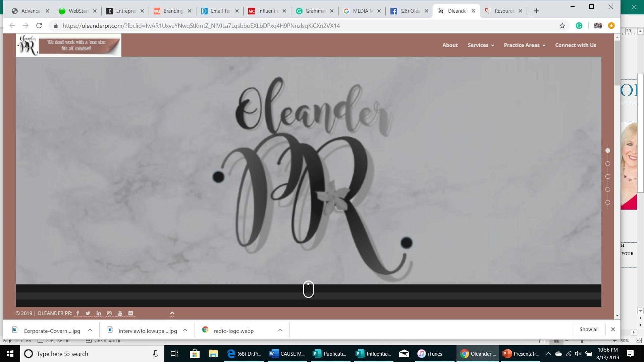Go forward with the browser forward arrow
The width and height of the screenshot is (644, 362).
[26, 26]
